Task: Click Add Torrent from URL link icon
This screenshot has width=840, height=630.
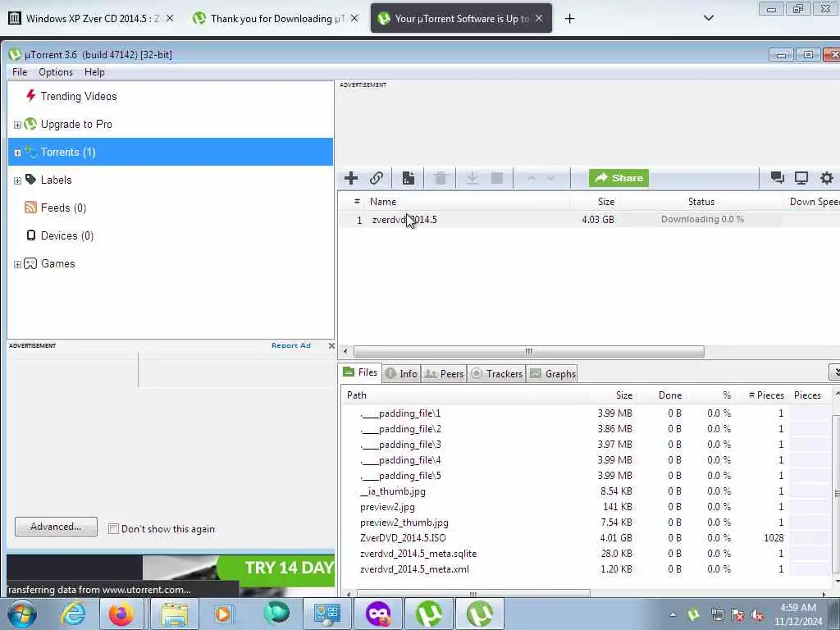Action: click(376, 178)
